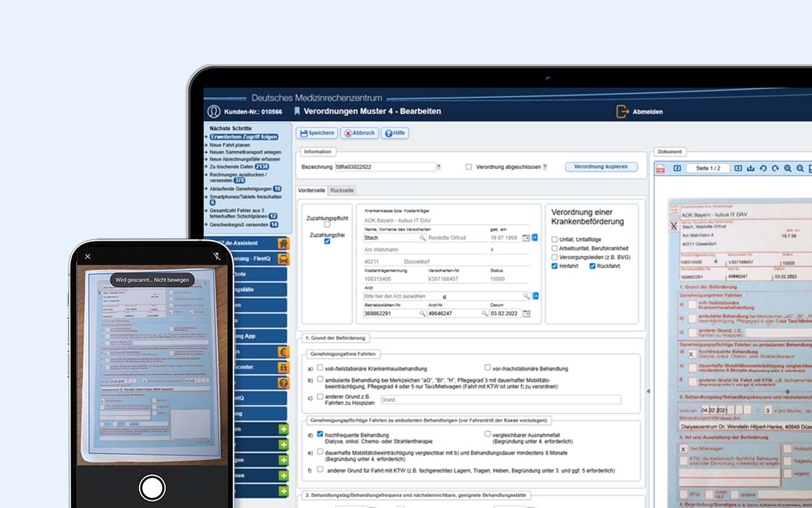Screen dimensions: 812x508
Task: Open the insured person search lookup
Action: pyautogui.click(x=422, y=237)
